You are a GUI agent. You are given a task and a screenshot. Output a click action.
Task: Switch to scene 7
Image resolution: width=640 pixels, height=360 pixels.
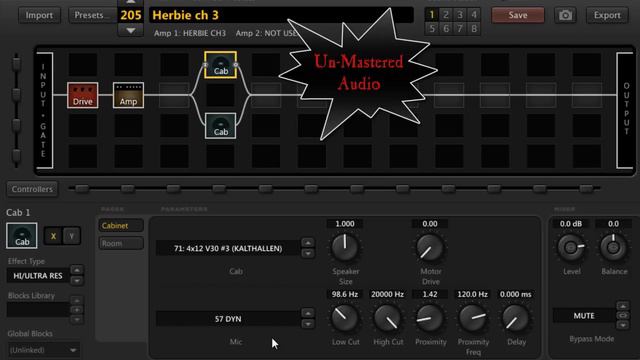(x=460, y=29)
